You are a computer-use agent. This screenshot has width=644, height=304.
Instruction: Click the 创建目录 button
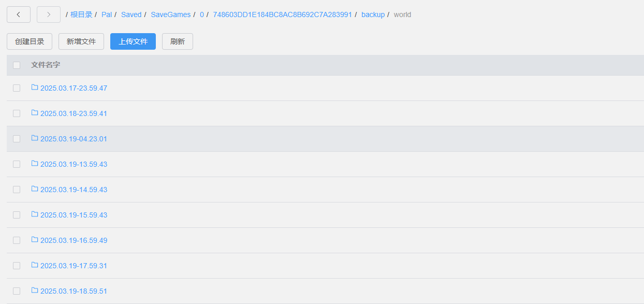30,41
